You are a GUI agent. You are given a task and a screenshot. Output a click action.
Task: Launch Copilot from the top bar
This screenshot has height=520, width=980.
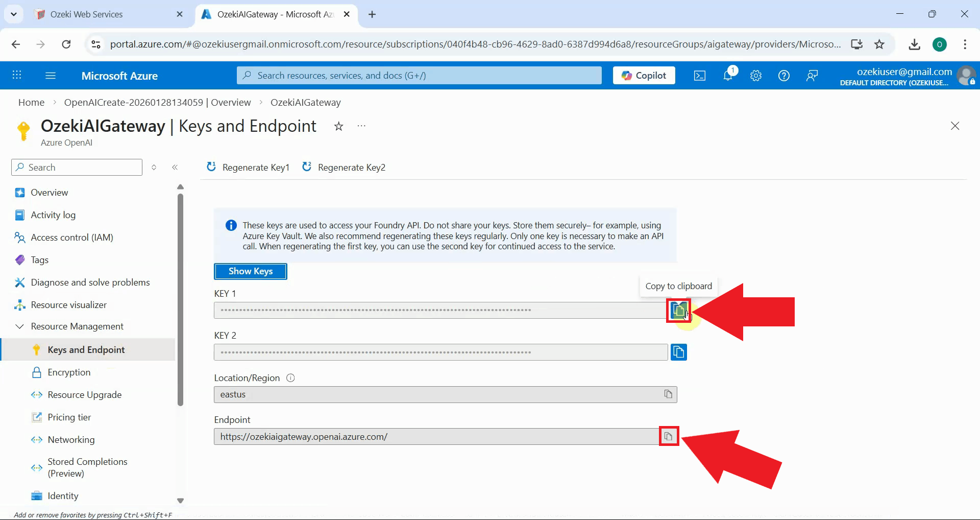point(644,75)
